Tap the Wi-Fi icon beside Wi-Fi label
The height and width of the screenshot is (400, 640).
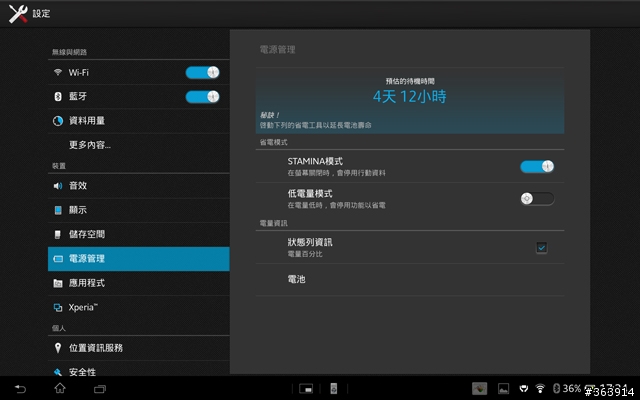(x=58, y=72)
